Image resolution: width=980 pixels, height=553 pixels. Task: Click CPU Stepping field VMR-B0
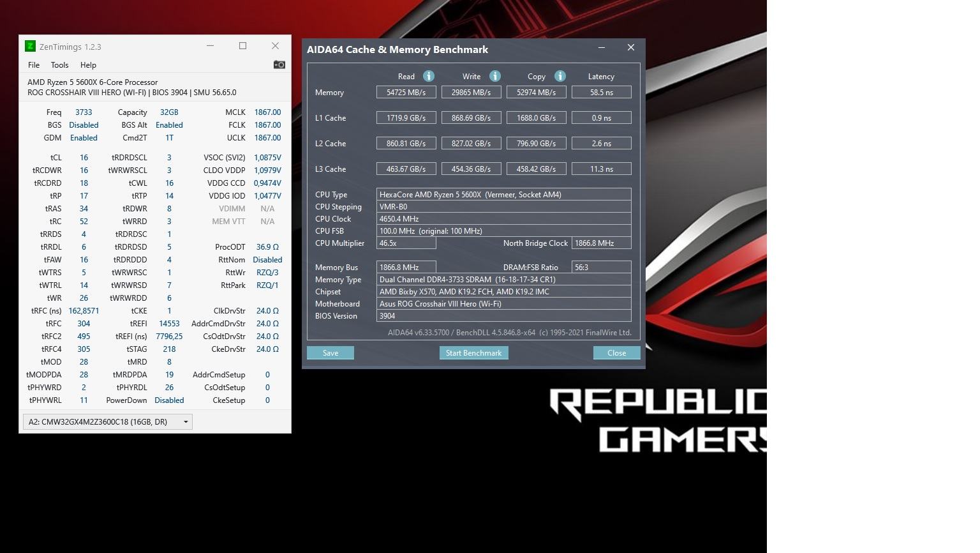point(504,207)
